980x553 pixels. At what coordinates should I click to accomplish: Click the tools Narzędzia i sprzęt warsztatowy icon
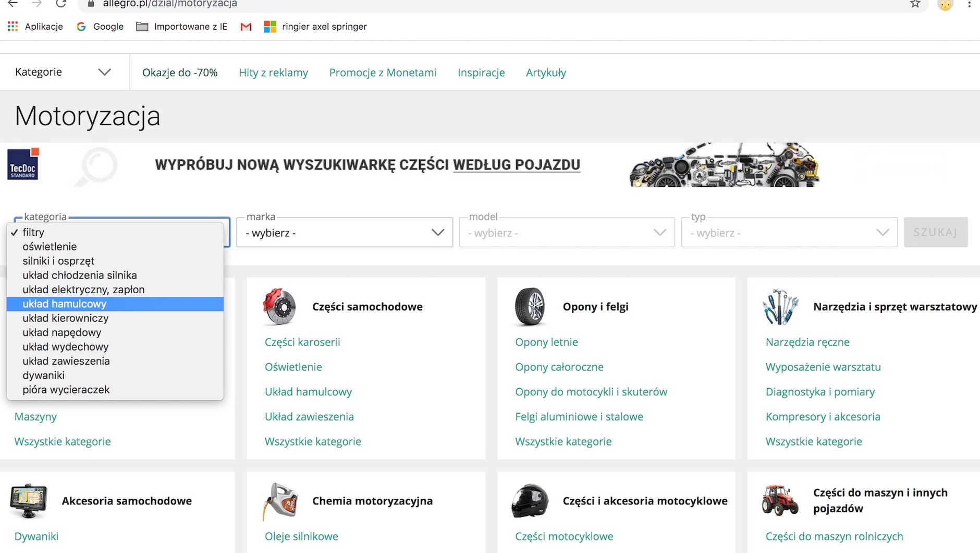[780, 307]
